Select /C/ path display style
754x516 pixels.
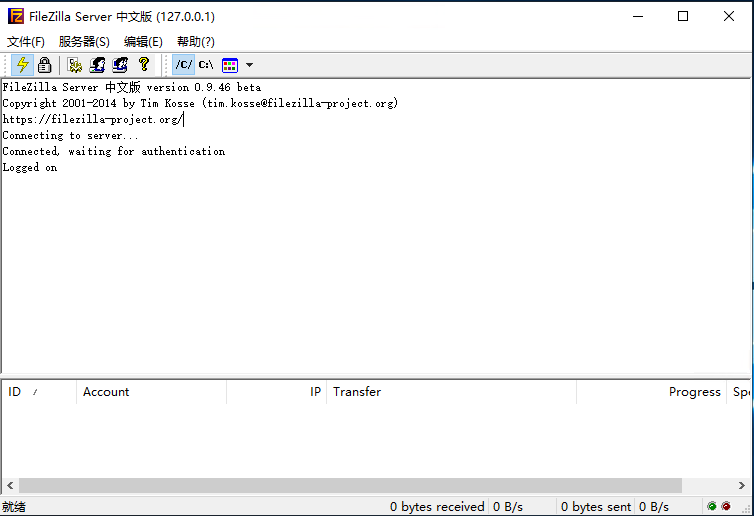[184, 65]
